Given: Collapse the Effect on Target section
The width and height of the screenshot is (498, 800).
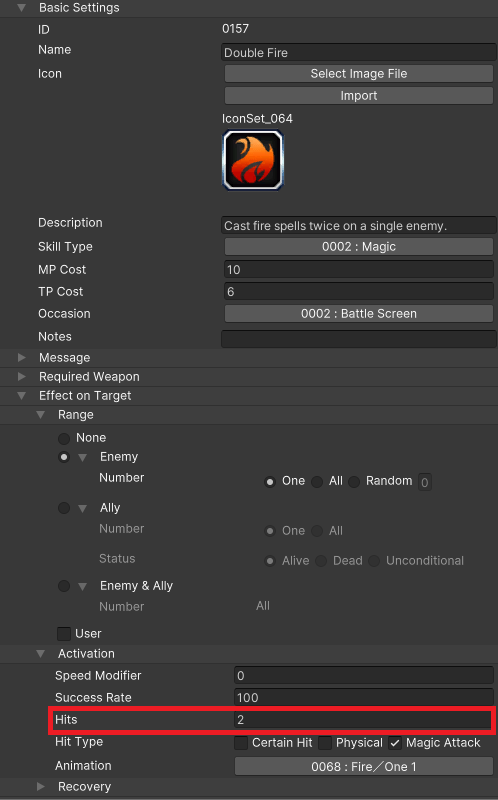Looking at the screenshot, I should pyautogui.click(x=21, y=395).
